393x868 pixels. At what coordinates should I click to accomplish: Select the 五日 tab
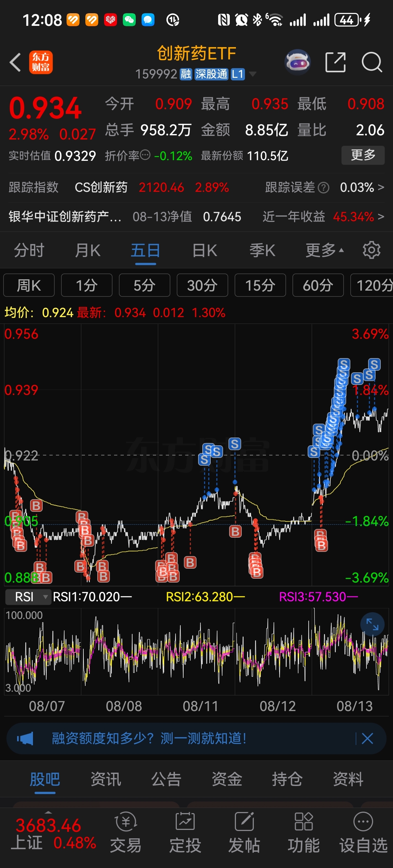point(145,250)
